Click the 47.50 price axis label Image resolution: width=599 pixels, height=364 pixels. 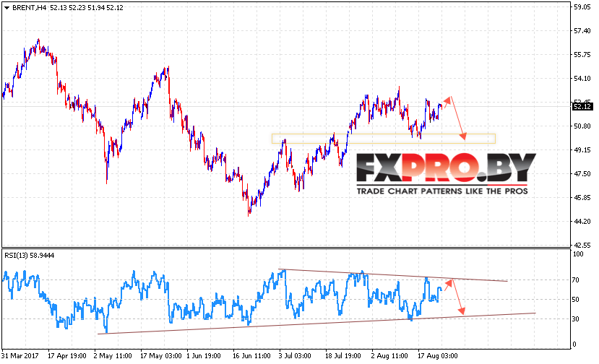pyautogui.click(x=582, y=174)
